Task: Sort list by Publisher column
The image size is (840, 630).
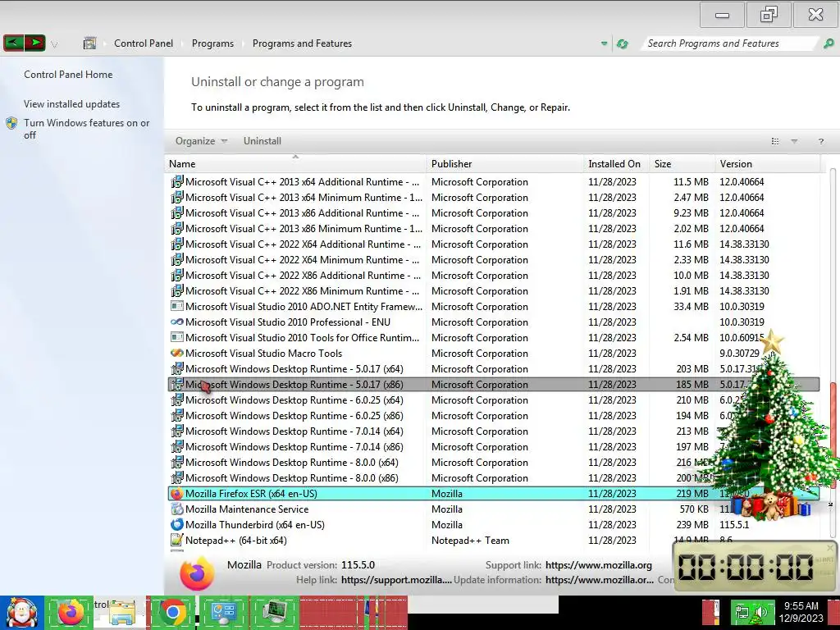Action: point(504,164)
